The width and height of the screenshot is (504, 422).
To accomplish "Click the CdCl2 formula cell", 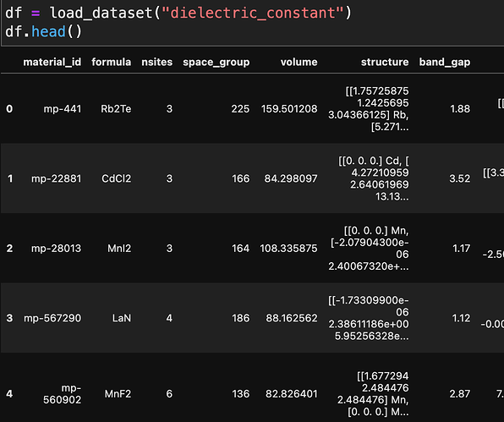I will (117, 178).
